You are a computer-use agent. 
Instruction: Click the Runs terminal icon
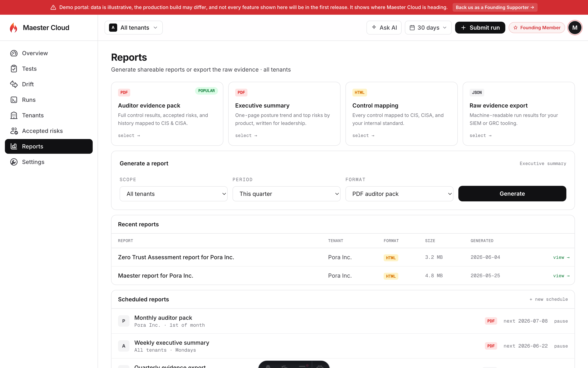14,100
